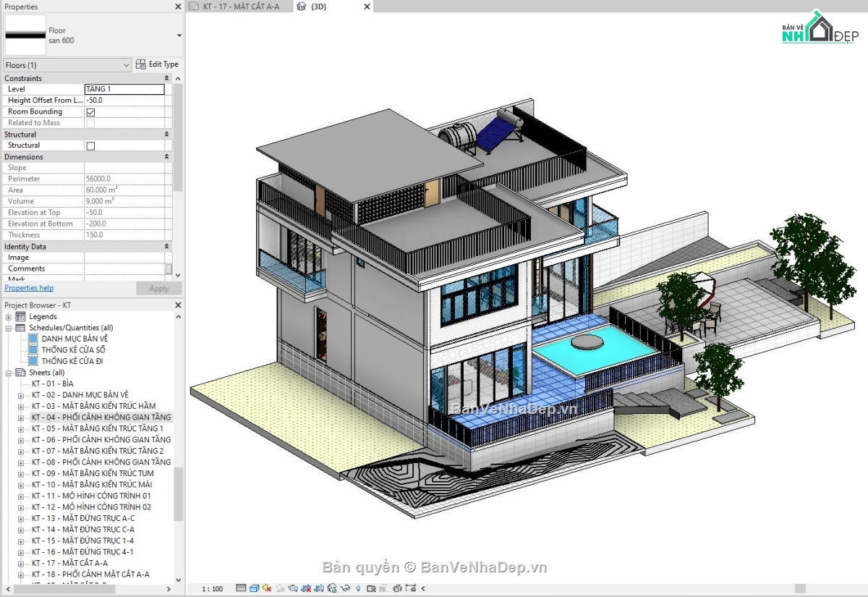868x597 pixels.
Task: Click Highlight Displacement Sets icon
Action: click(x=396, y=589)
